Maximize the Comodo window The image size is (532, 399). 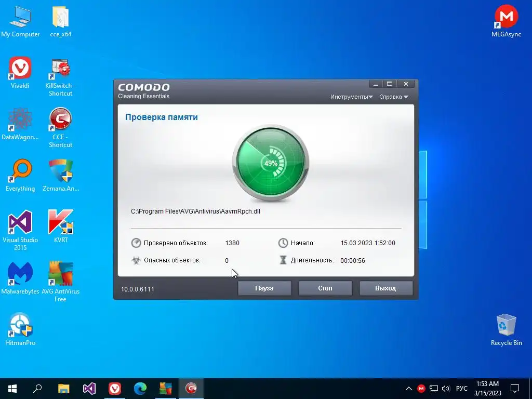pos(390,84)
